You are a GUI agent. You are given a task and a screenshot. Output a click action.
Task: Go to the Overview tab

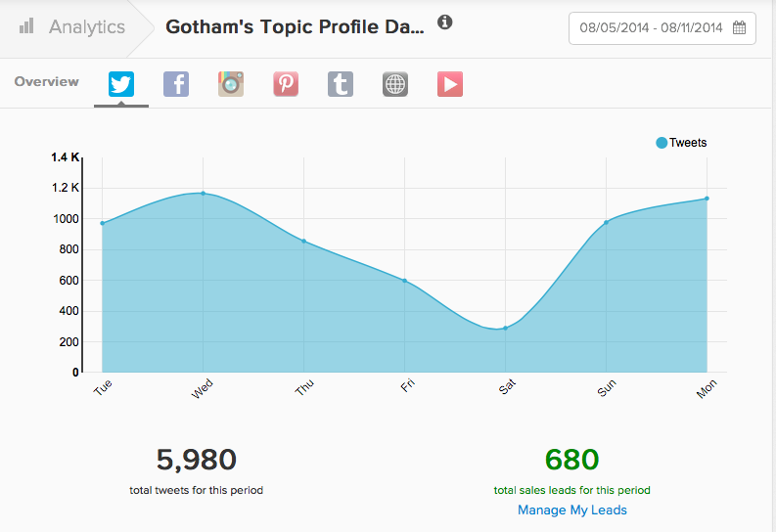coord(47,82)
